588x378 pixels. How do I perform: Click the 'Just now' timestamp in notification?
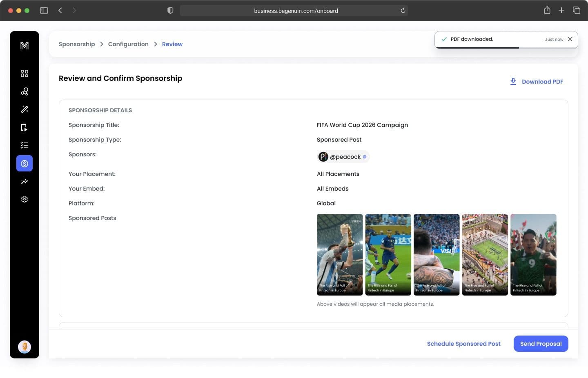coord(554,40)
